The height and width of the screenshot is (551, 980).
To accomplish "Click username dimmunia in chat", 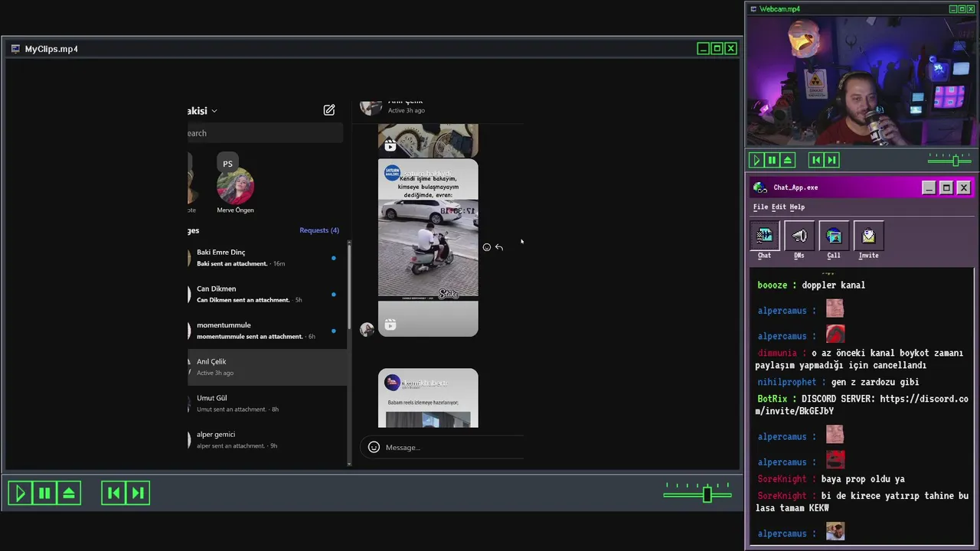I will tap(777, 353).
